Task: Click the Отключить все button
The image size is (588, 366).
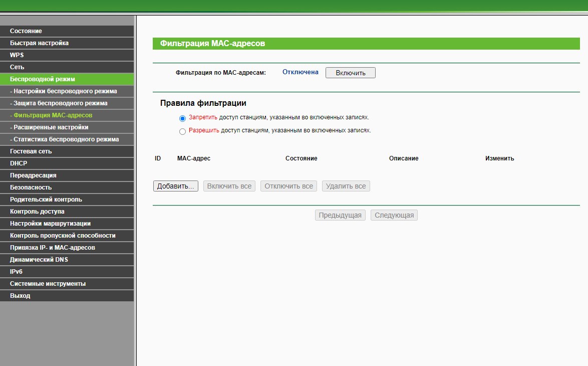Action: 289,186
